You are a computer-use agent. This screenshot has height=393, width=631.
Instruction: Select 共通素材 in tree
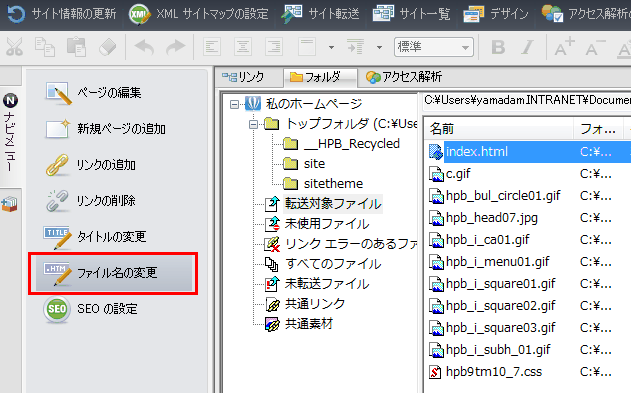point(309,324)
